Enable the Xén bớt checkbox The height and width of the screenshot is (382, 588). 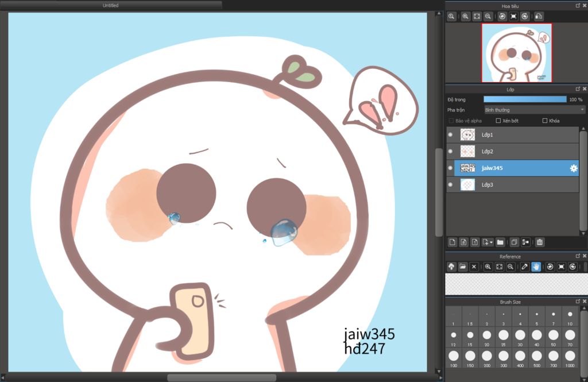point(498,121)
